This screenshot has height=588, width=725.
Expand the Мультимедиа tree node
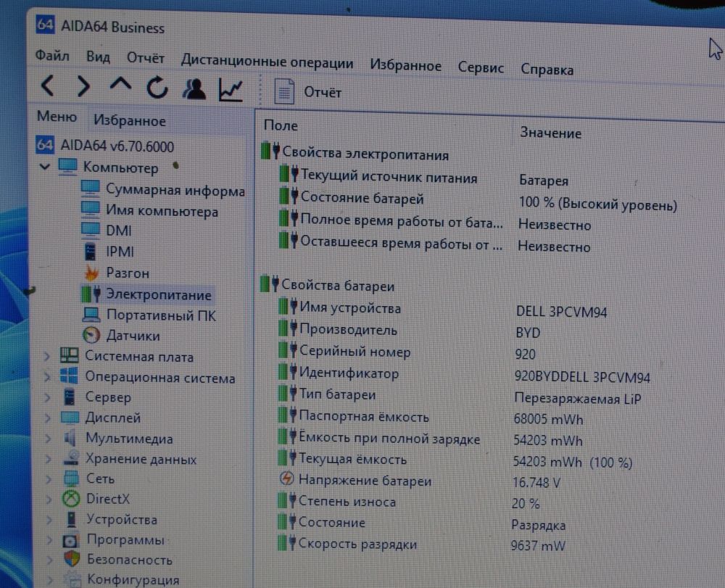(x=49, y=438)
